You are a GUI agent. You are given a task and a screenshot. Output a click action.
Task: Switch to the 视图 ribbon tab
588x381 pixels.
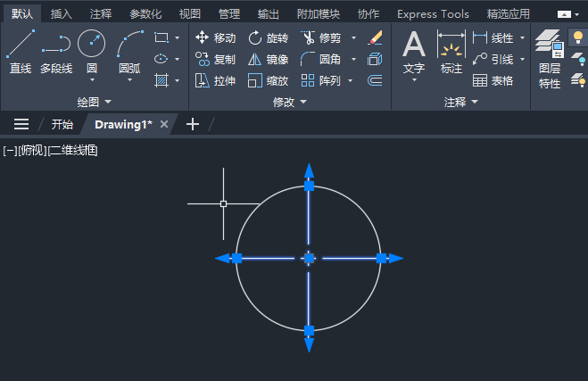pos(190,14)
